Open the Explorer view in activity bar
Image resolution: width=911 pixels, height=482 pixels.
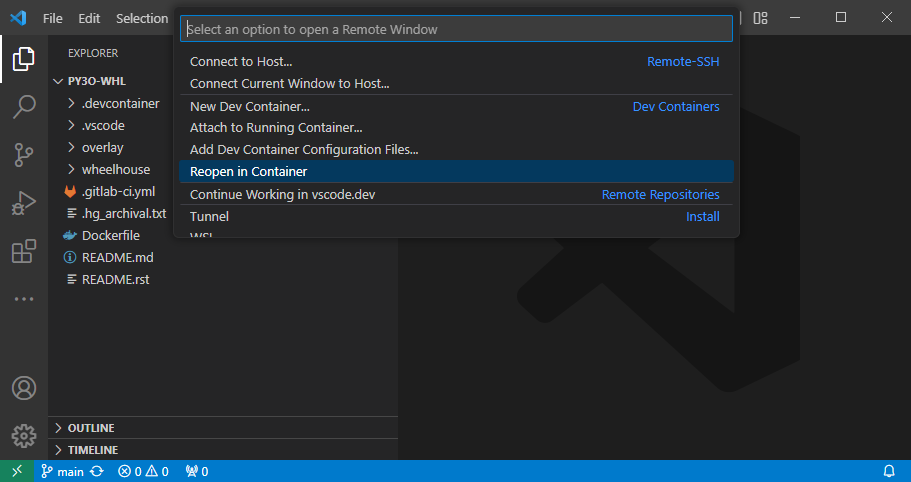[24, 59]
